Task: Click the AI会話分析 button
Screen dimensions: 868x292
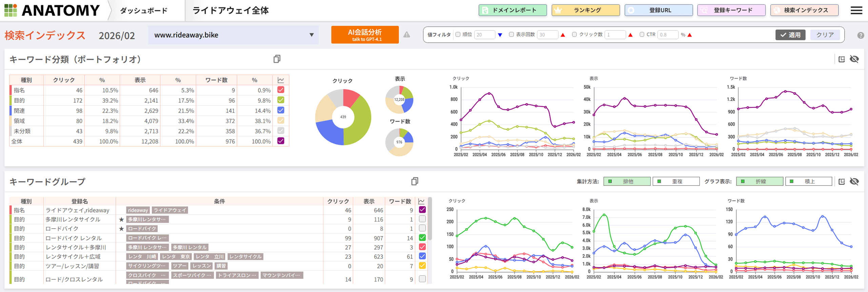Action: pyautogui.click(x=365, y=35)
